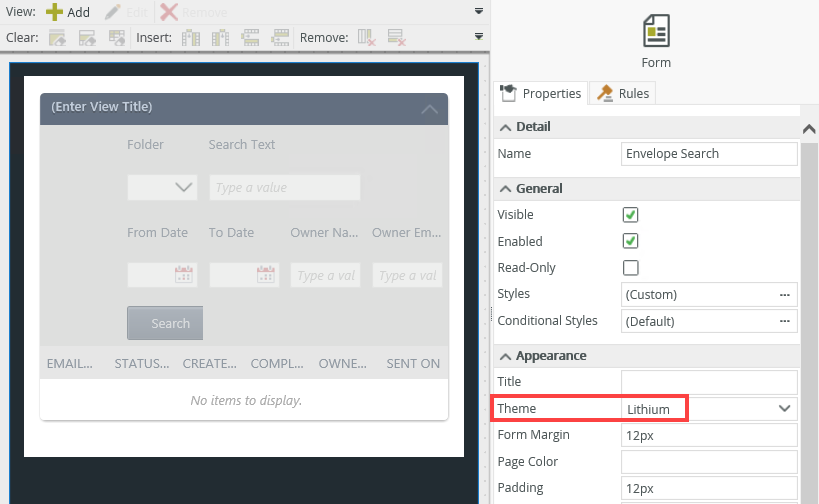This screenshot has height=504, width=819.
Task: Click the second Insert row icon
Action: pyautogui.click(x=280, y=38)
